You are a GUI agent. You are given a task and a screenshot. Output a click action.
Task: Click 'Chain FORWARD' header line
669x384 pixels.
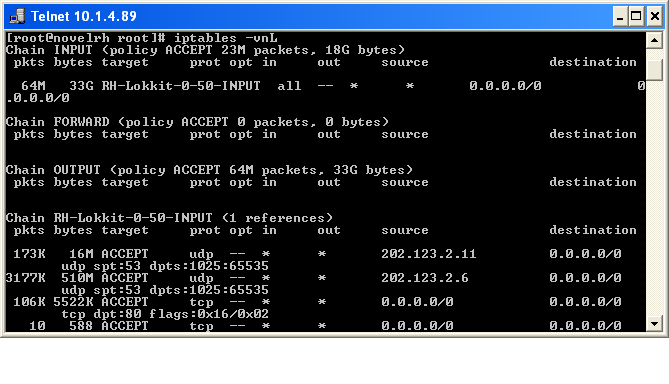[197, 122]
